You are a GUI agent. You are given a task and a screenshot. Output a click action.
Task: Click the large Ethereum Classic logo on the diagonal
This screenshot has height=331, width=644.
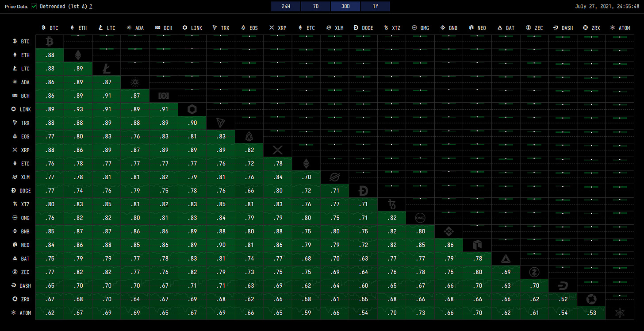[x=306, y=164]
